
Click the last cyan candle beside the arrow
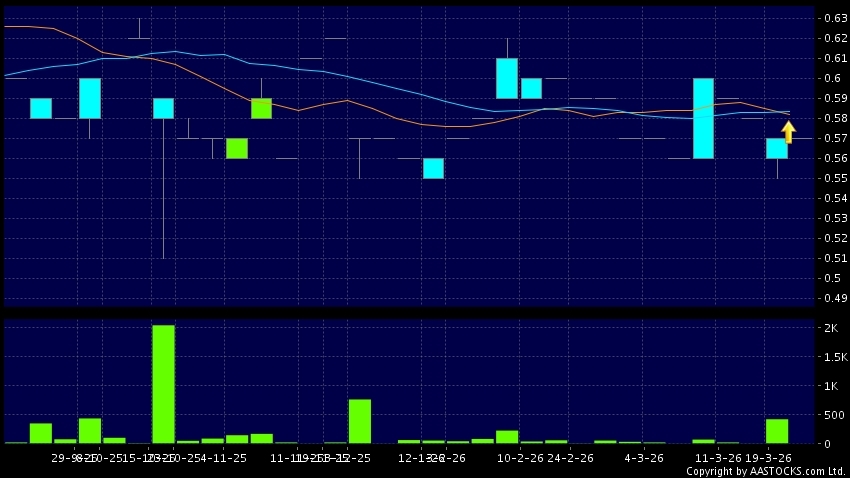tap(776, 148)
